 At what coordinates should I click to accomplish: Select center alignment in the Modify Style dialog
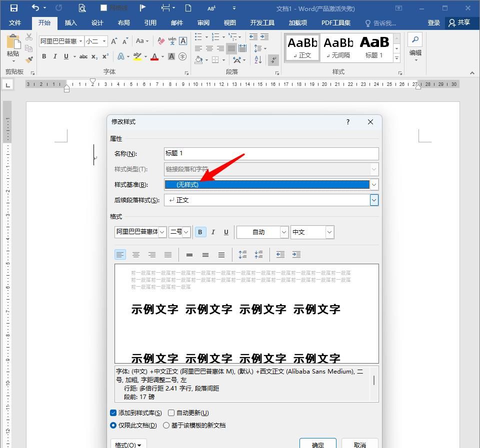point(136,255)
